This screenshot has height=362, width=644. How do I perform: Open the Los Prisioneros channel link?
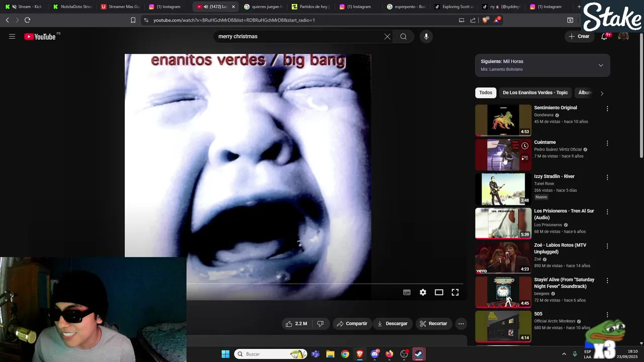click(x=548, y=225)
